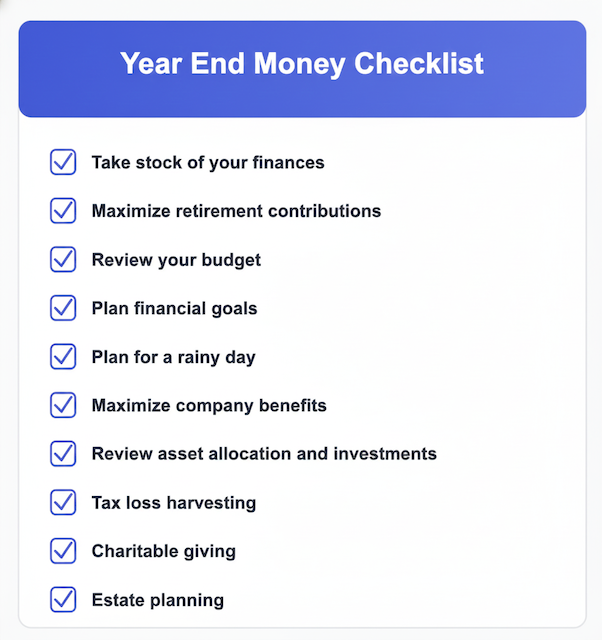Toggle the 'Tax loss harvesting' checkbox
602x640 pixels.
[63, 502]
